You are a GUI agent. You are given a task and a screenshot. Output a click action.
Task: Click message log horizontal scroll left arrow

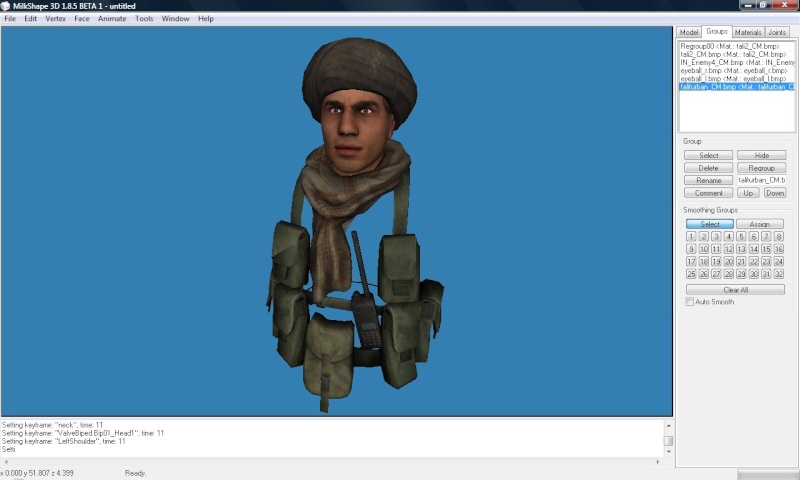[6, 462]
